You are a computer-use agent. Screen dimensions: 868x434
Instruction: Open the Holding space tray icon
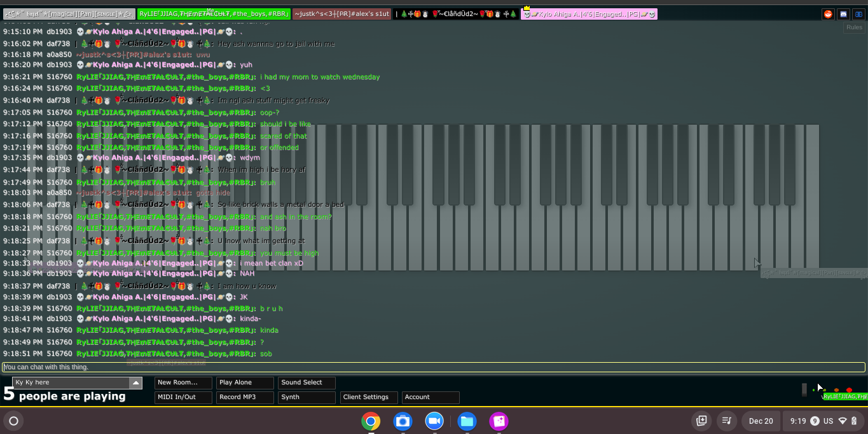(701, 421)
